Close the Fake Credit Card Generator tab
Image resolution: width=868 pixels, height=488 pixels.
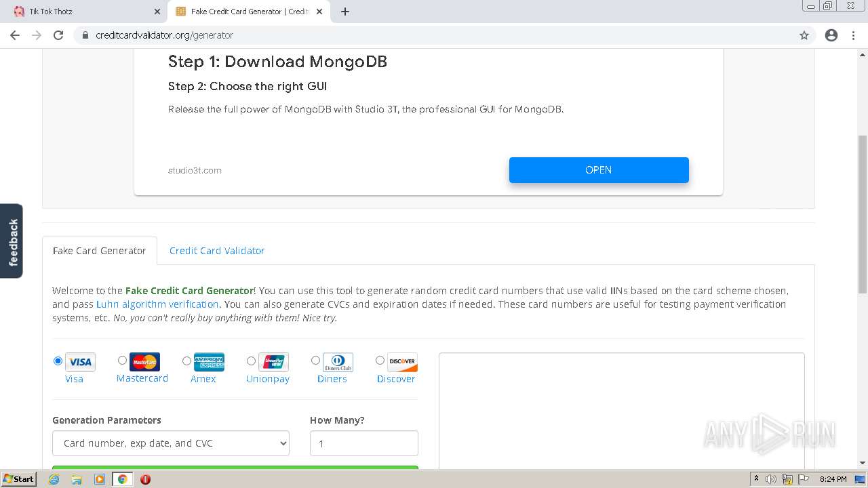pyautogui.click(x=319, y=12)
